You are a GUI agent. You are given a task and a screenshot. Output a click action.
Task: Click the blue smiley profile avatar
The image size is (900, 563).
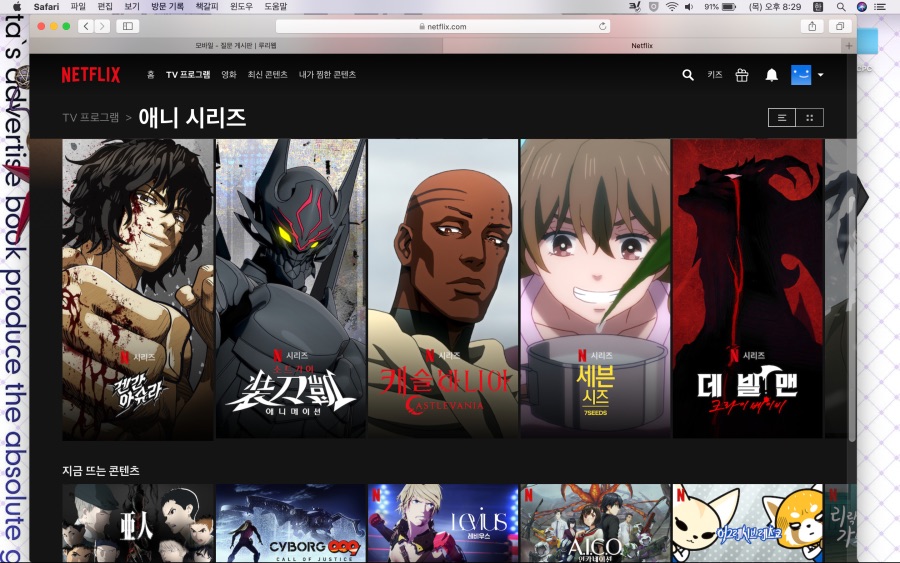tap(801, 75)
